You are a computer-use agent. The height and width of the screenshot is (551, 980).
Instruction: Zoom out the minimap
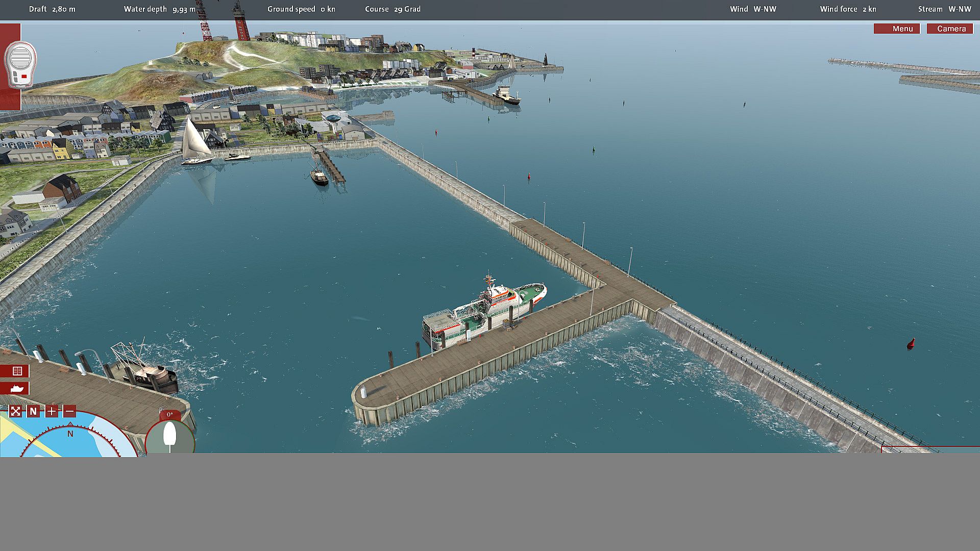click(x=70, y=411)
